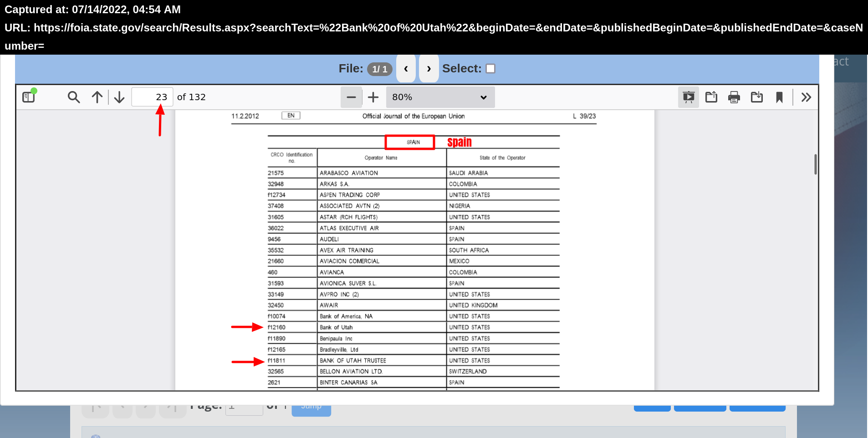Click the SPAIN table heading
This screenshot has height=438, width=868.
point(414,142)
